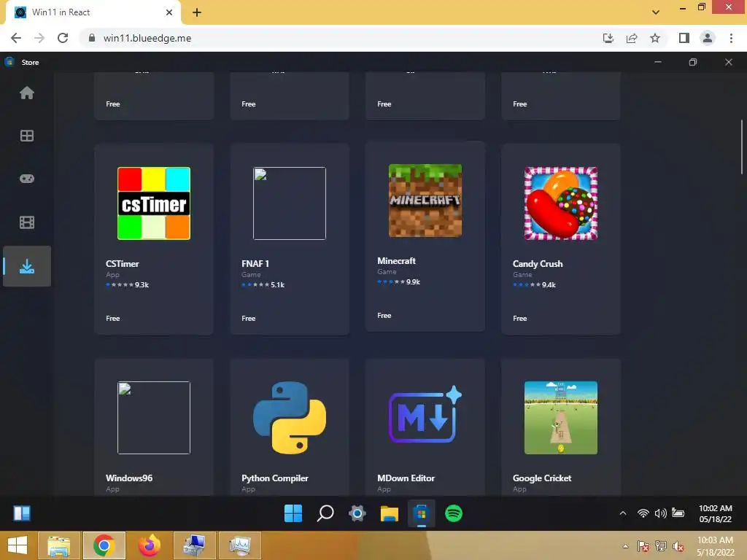Open the Win11 taskbar Search icon

pos(325,513)
